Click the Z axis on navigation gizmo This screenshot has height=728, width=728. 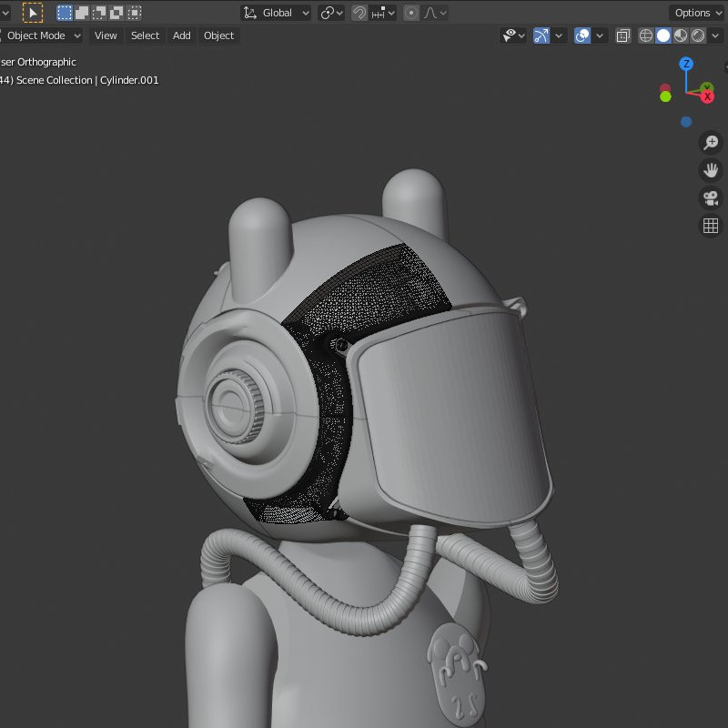pos(686,64)
